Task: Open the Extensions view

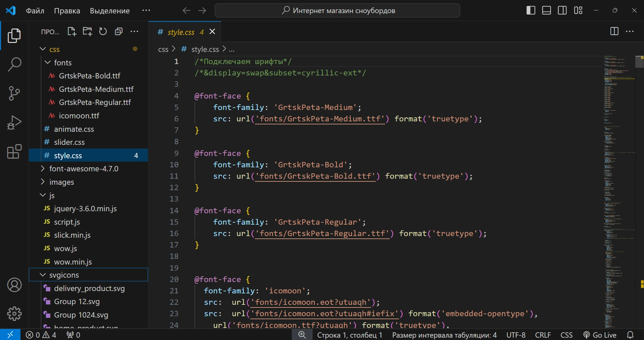Action: click(x=14, y=152)
